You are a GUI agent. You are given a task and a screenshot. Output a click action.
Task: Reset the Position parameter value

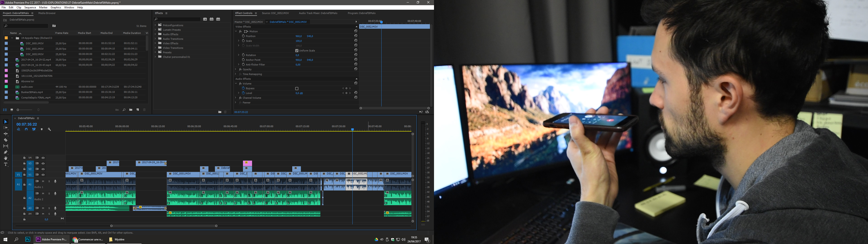tap(356, 36)
